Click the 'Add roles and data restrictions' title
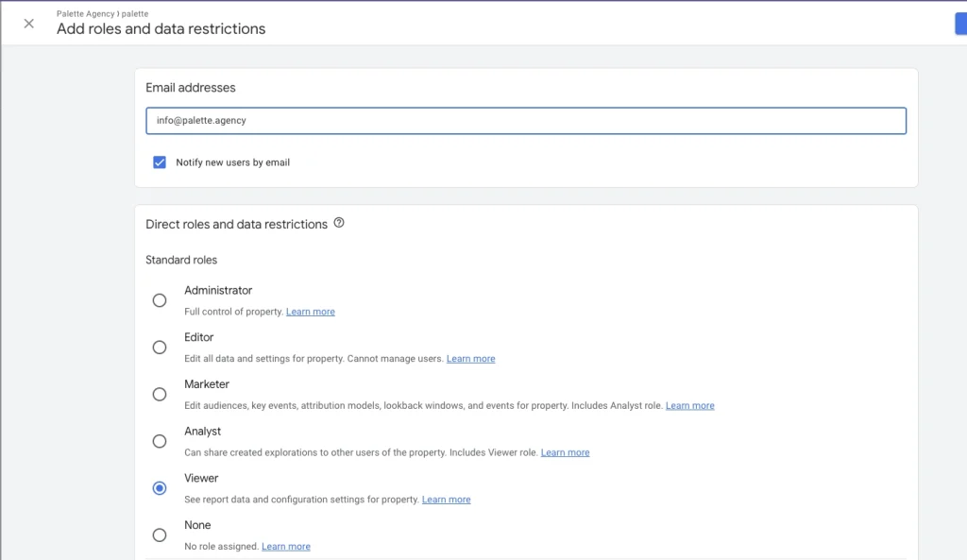 161,29
